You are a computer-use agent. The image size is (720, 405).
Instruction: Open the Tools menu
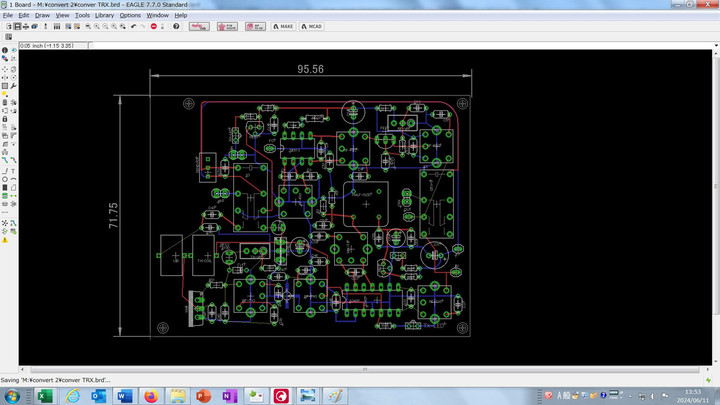click(82, 15)
